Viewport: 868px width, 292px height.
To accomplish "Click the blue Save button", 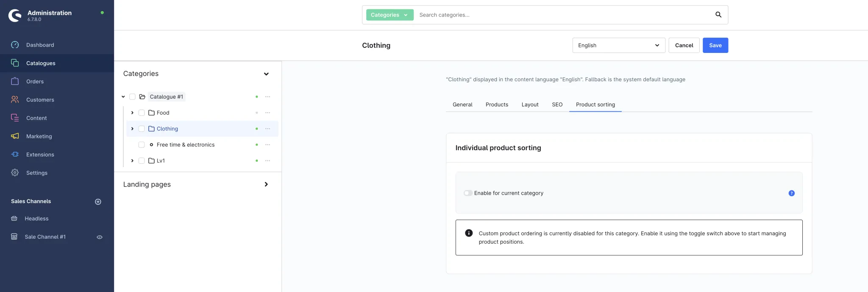I will (x=715, y=45).
